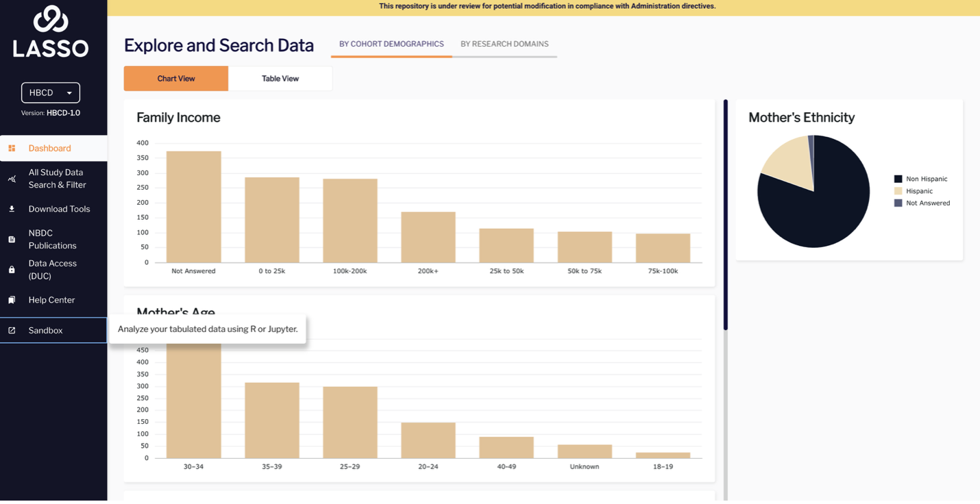Select the Table View button

[280, 78]
